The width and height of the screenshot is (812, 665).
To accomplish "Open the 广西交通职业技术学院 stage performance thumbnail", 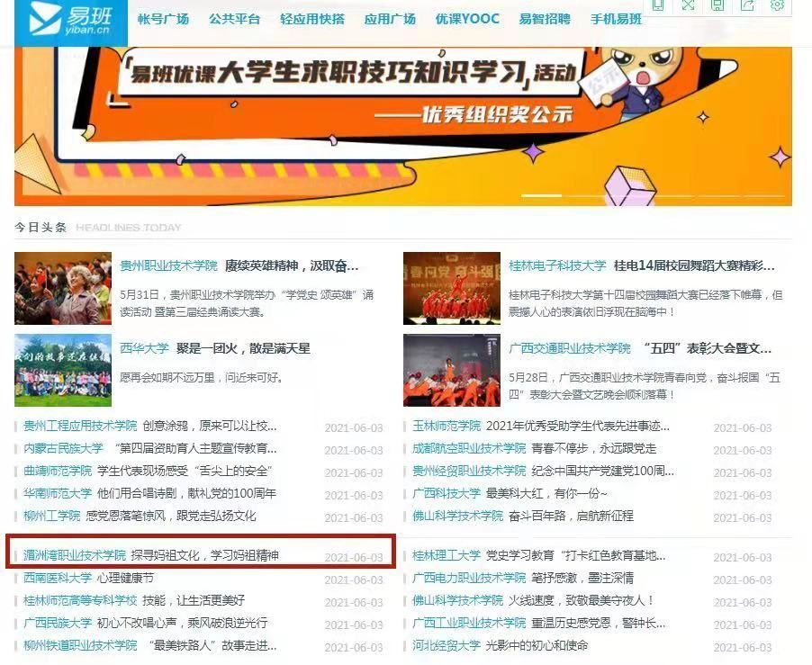I will (x=452, y=370).
